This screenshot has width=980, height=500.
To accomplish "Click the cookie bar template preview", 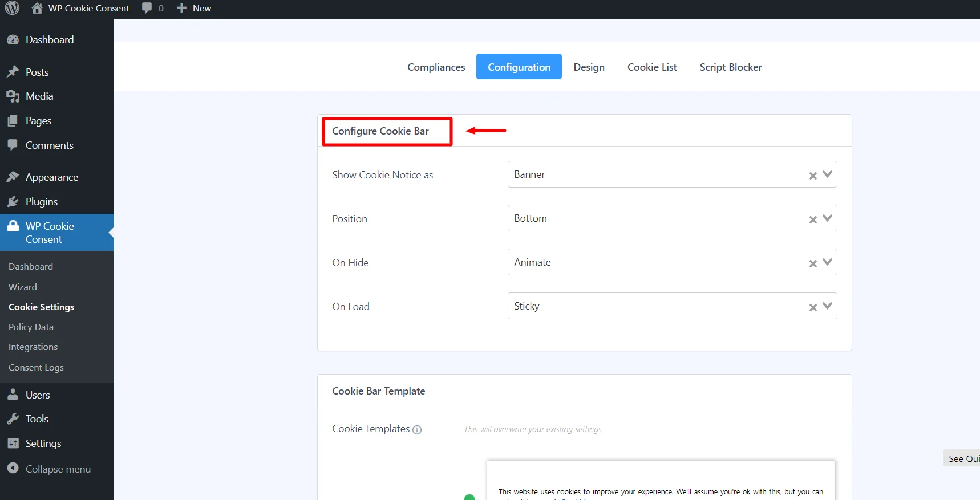I will pos(661,480).
